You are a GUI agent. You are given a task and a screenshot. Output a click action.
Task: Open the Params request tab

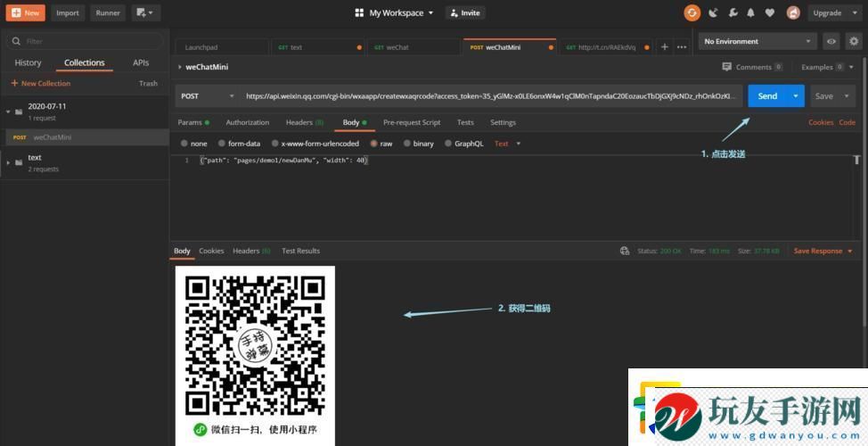(193, 122)
